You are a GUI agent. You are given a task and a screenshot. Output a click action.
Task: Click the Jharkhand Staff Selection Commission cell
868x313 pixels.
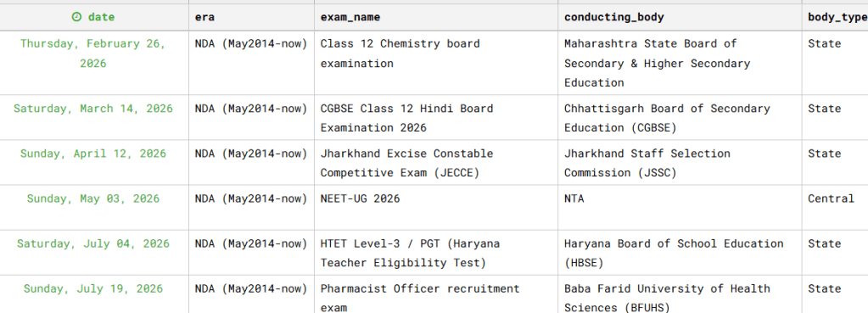(x=680, y=163)
